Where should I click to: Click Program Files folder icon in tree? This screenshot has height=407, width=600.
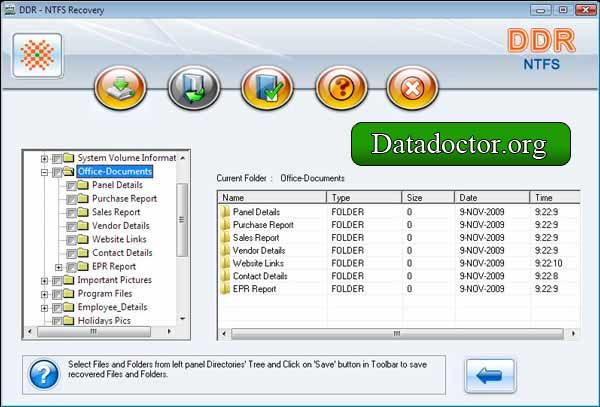(68, 293)
